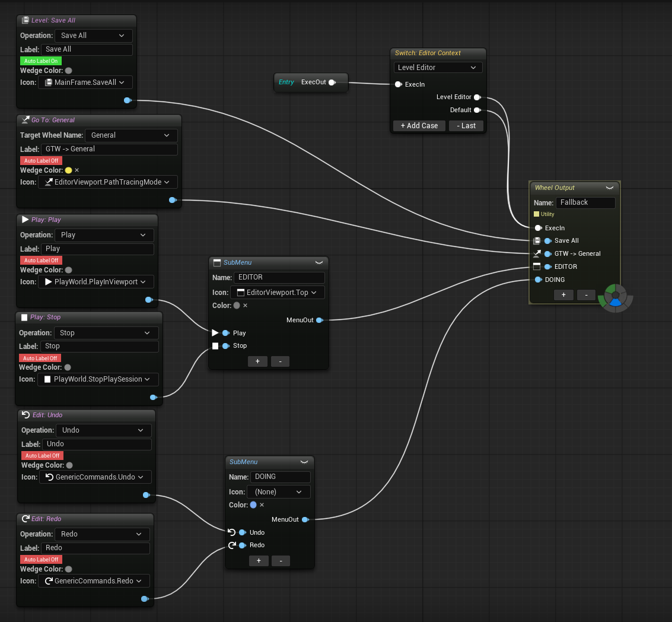Open the MainFrame.SaveAll icon picker
Viewport: 672px width, 622px height.
click(x=85, y=82)
